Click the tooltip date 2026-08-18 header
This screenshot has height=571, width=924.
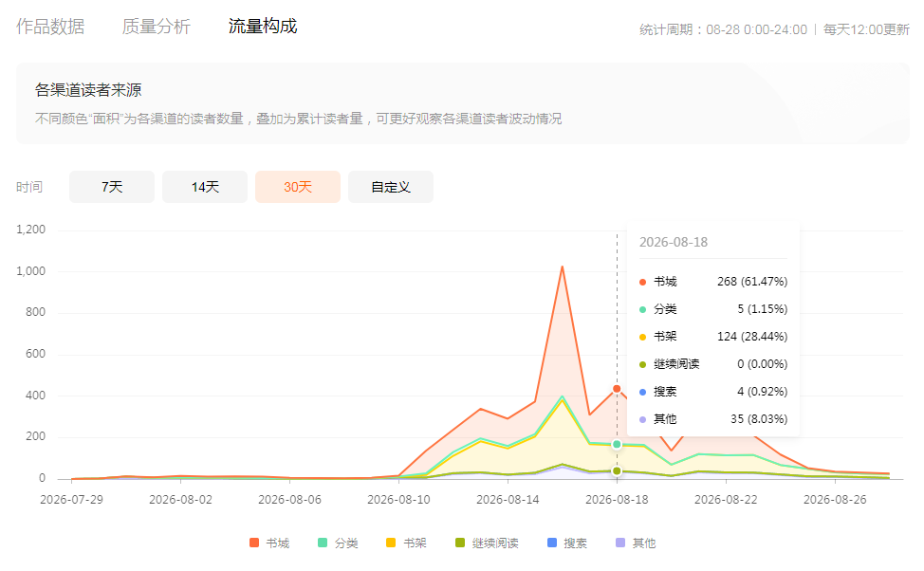click(674, 242)
